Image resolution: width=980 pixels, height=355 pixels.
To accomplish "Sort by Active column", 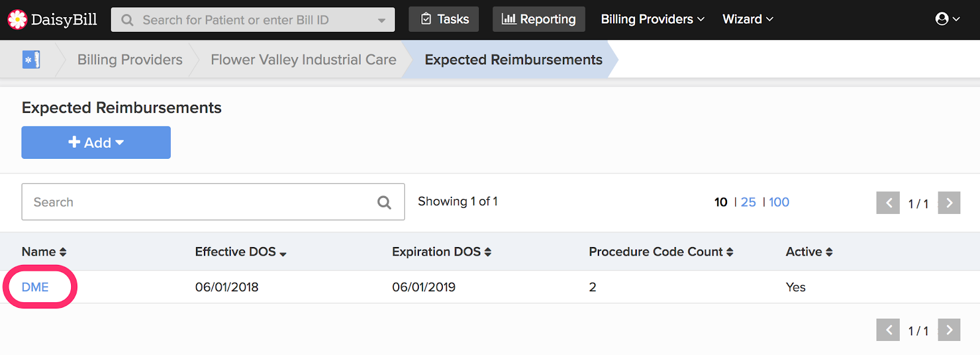I will click(x=809, y=252).
